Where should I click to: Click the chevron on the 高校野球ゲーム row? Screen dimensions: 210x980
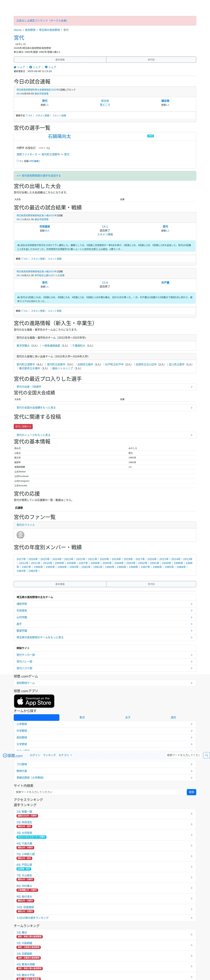[191, 683]
